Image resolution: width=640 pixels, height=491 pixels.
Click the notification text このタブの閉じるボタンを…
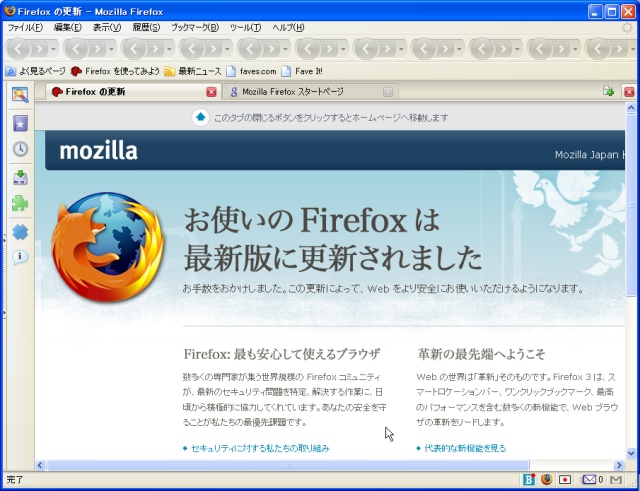[x=331, y=118]
